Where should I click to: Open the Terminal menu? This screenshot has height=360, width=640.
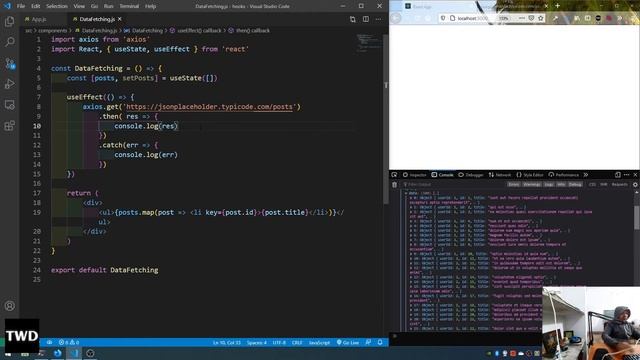(129, 6)
